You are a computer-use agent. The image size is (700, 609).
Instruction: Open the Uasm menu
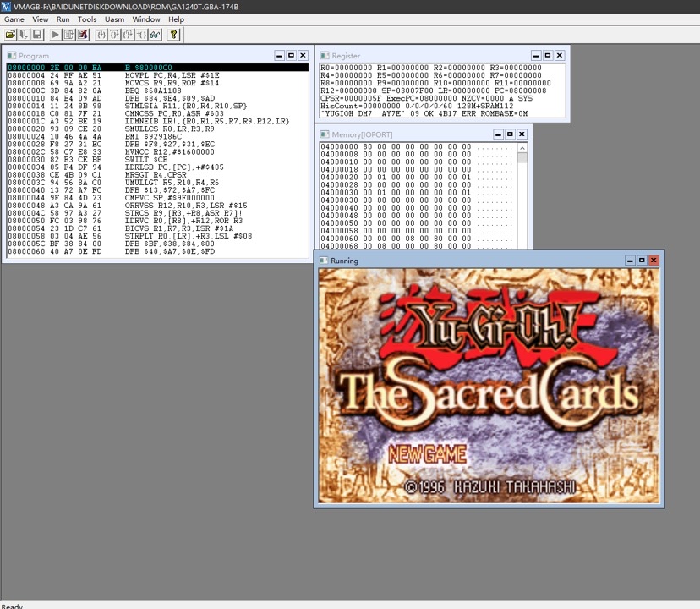[114, 19]
